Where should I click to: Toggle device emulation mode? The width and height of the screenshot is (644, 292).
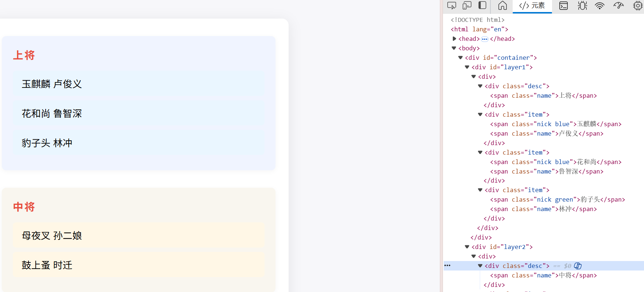(467, 5)
